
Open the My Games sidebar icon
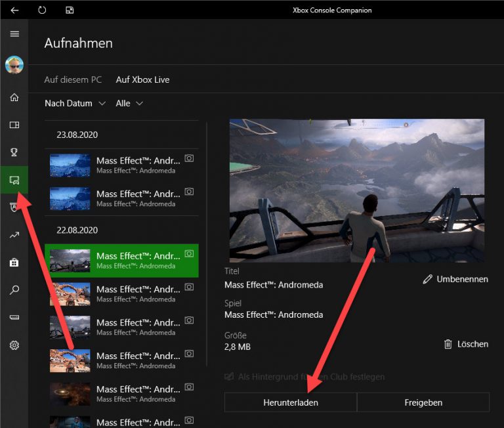pos(14,125)
